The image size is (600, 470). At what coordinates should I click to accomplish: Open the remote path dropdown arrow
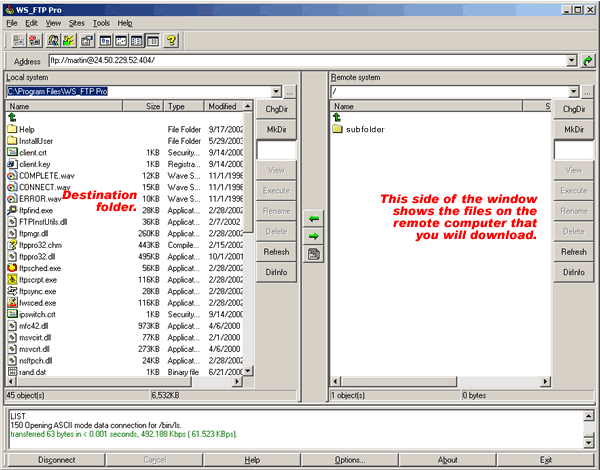573,91
